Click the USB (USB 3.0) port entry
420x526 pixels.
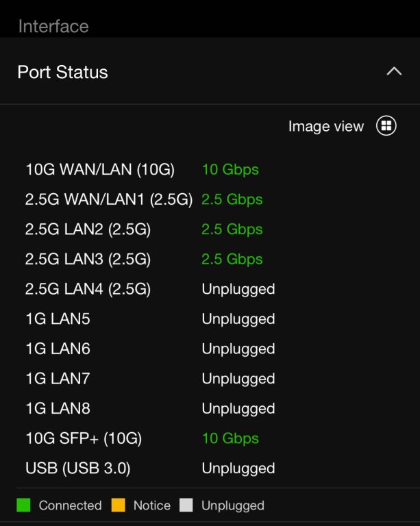point(78,468)
